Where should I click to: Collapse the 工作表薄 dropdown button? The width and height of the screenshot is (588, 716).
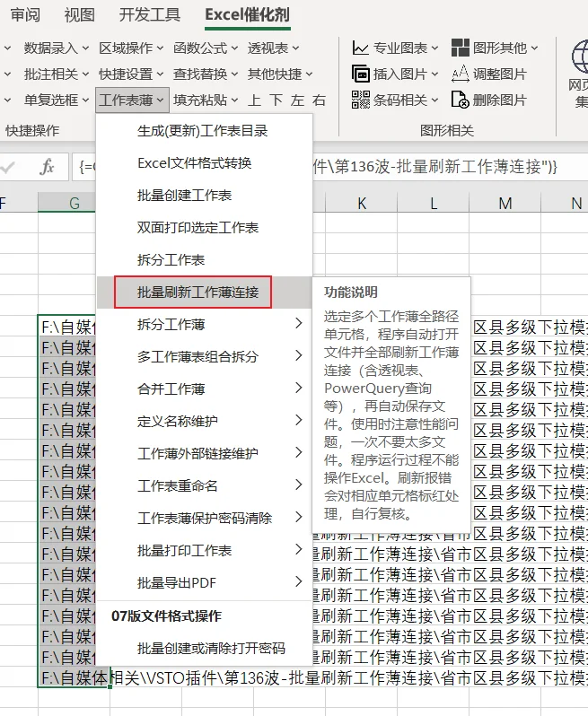tap(132, 100)
